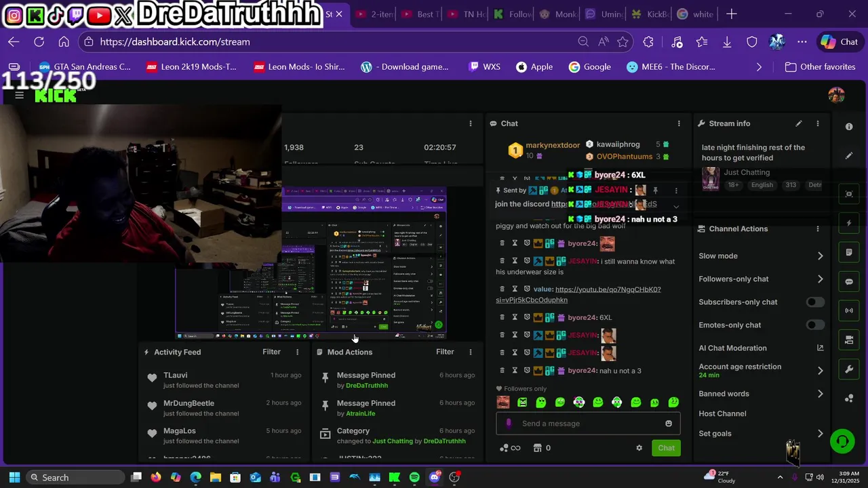Click the lightning bolt sidebar icon
The width and height of the screenshot is (868, 488).
(x=849, y=223)
